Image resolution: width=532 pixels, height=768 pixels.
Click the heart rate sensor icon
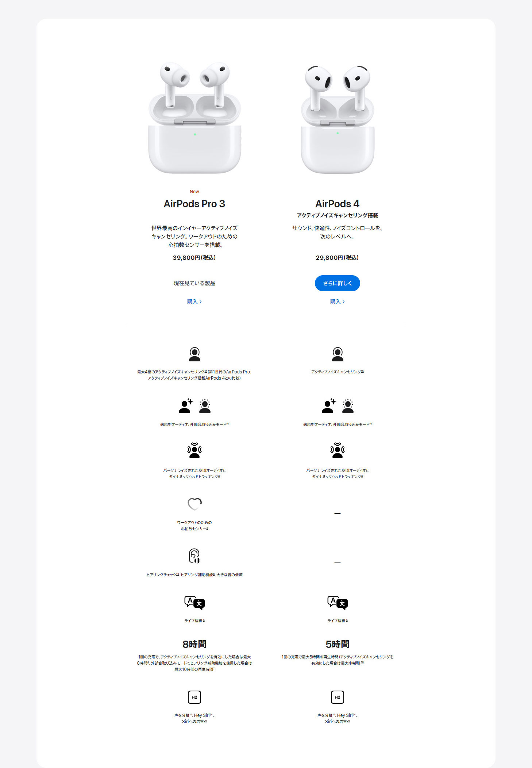(194, 504)
